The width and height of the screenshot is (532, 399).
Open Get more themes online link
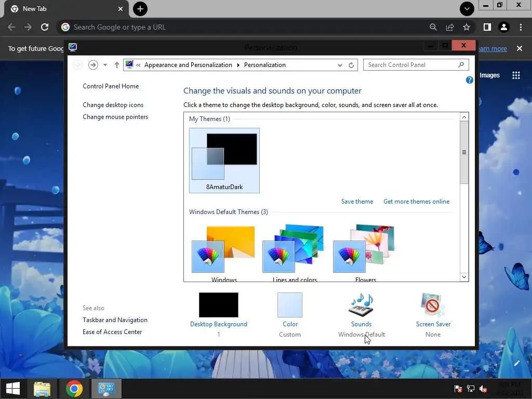(416, 202)
